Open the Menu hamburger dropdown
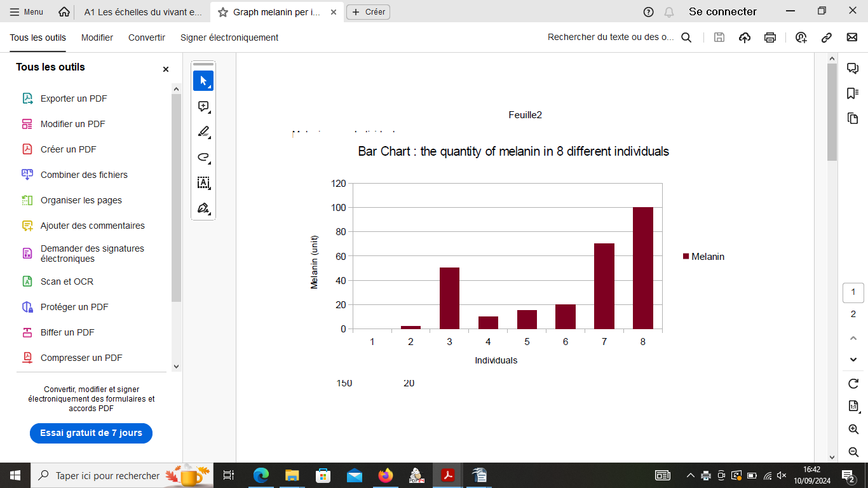 27,12
